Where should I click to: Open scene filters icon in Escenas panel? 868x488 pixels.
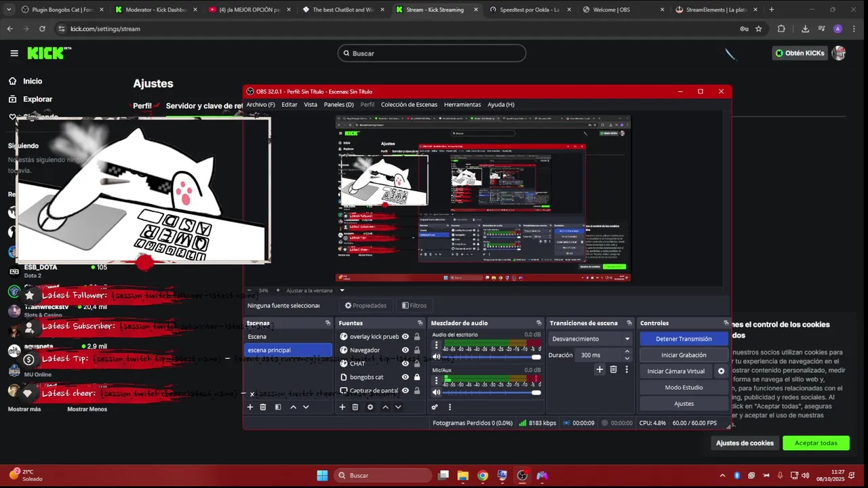278,407
